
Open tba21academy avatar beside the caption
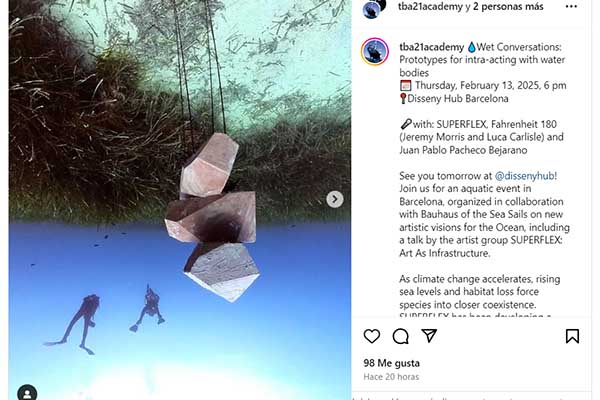[375, 52]
